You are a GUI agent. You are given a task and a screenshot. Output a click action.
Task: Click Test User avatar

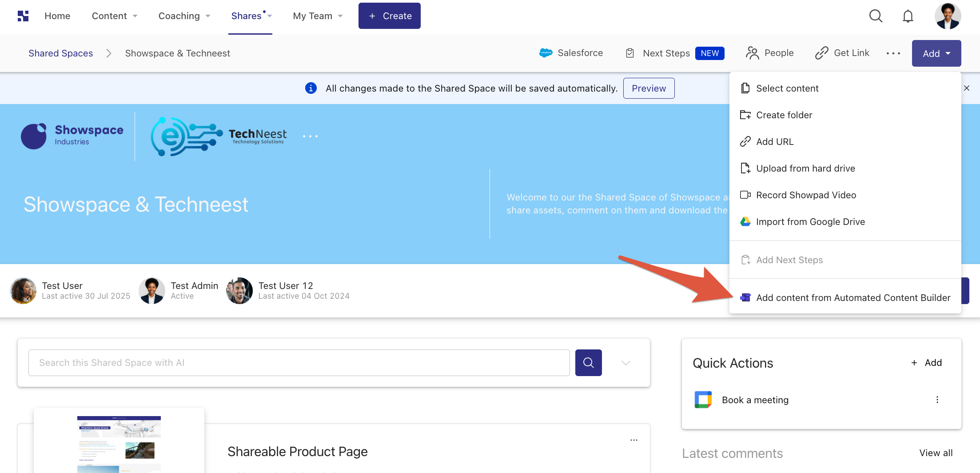[23, 291]
